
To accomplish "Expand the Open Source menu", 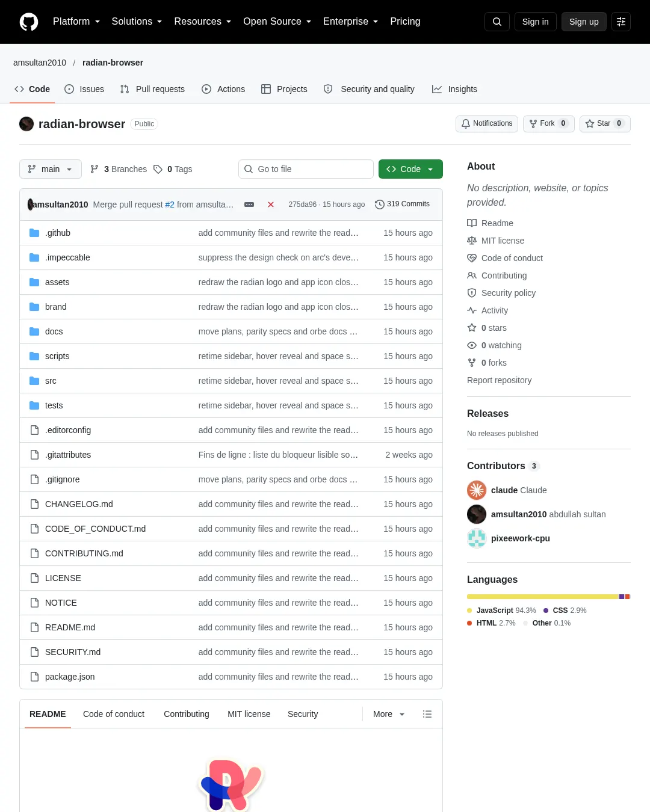I will tap(277, 22).
